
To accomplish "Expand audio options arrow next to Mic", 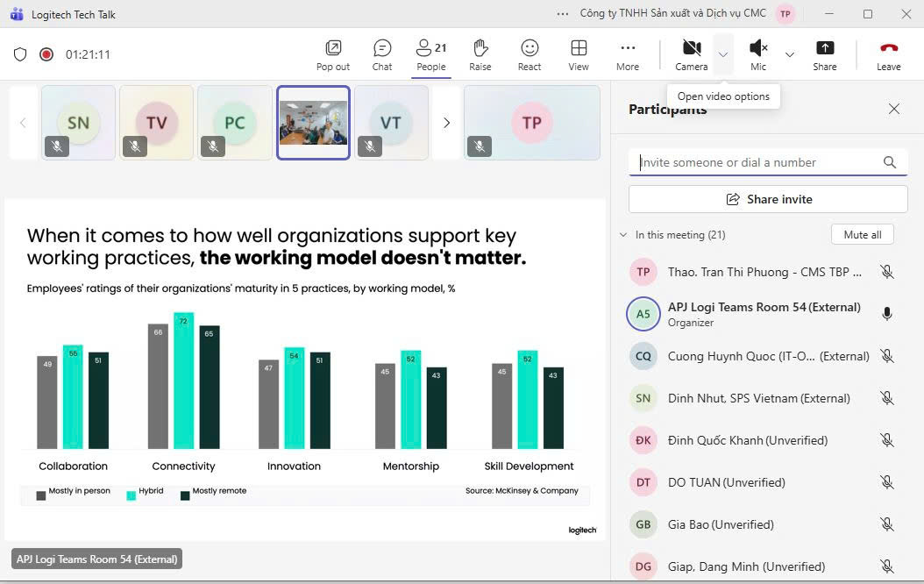I will [790, 54].
